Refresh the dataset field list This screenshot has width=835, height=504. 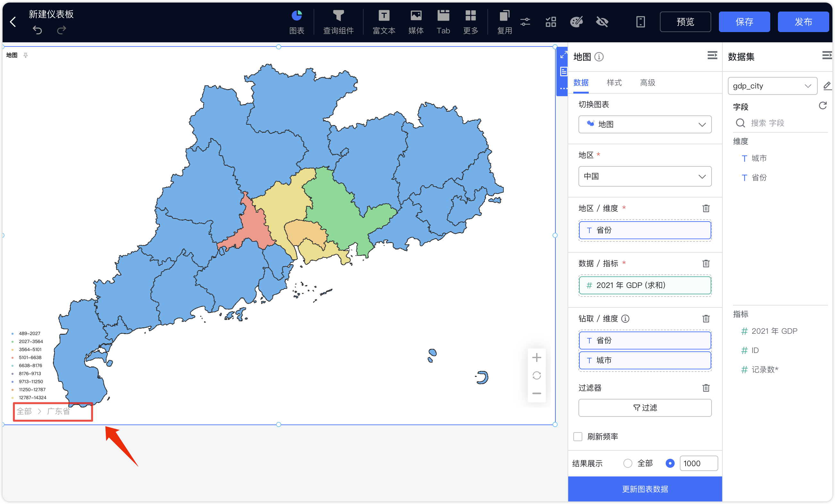point(822,106)
